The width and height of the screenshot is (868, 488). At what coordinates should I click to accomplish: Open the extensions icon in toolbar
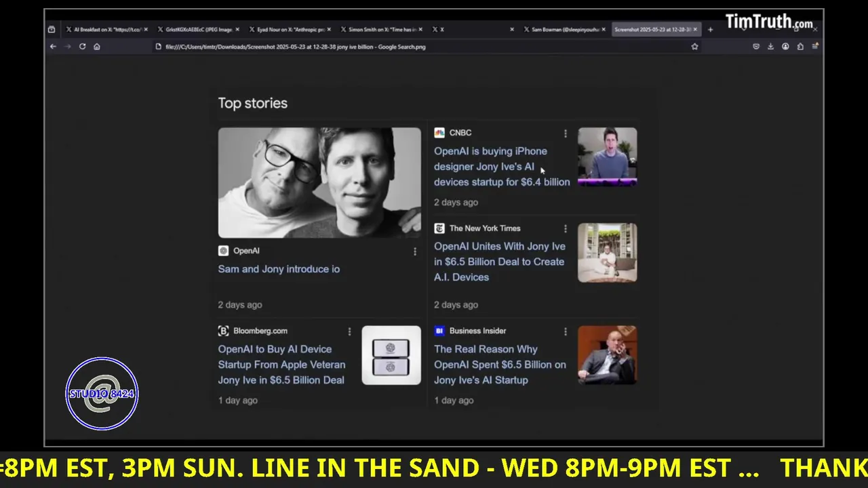coord(800,47)
